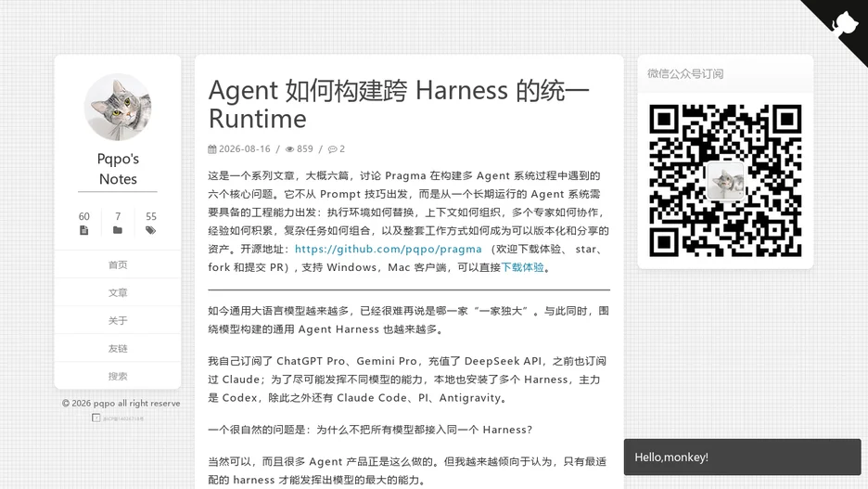Click the article title Agent 如何构建跨 Harness
Screen dimensions: 868x489
(x=399, y=104)
